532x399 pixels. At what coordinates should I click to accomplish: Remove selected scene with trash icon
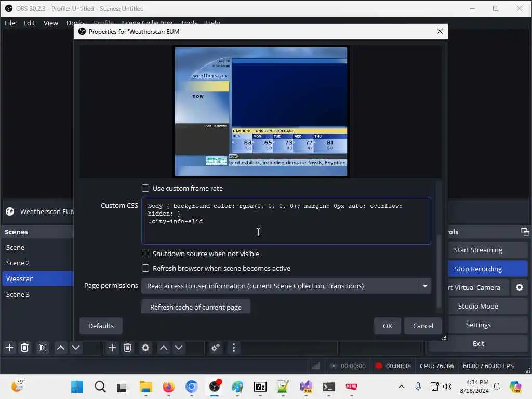[24, 348]
